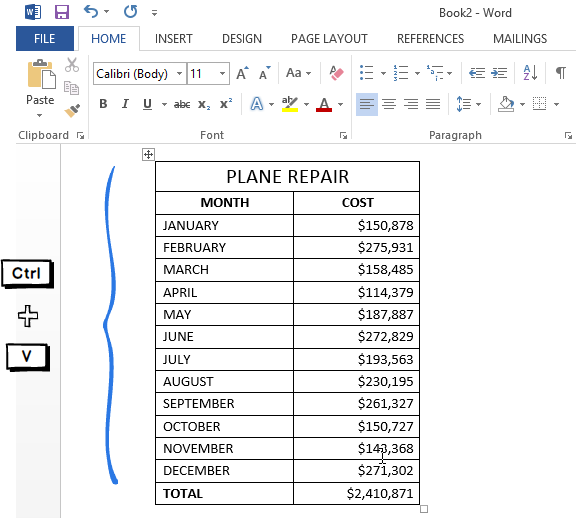This screenshot has height=518, width=576.
Task: Expand the font name dropdown arrow
Action: click(179, 73)
